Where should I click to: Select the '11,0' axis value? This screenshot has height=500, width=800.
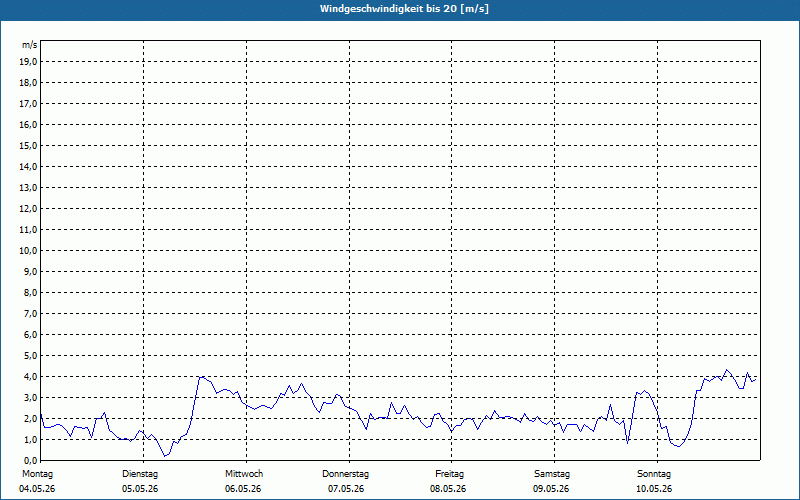(x=28, y=230)
